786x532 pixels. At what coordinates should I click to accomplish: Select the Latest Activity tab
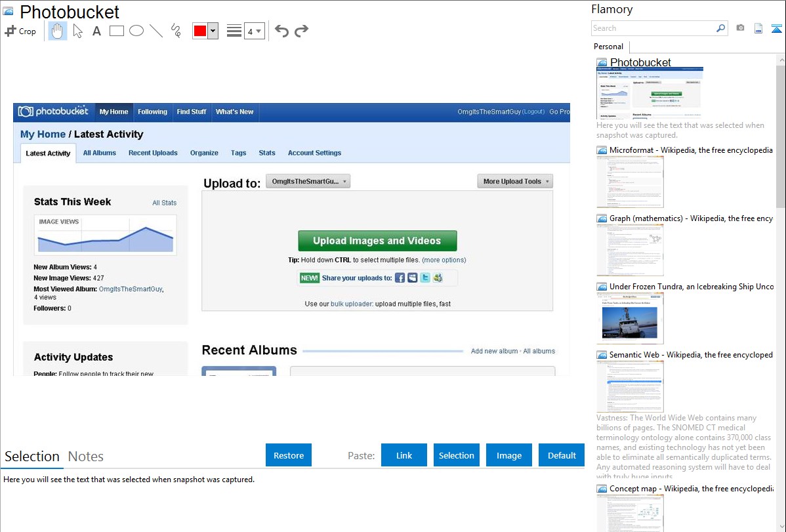48,153
